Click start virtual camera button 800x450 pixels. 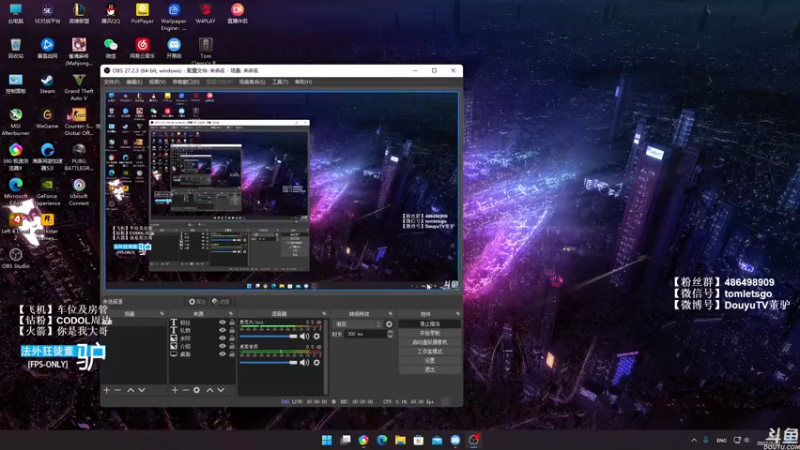click(x=430, y=342)
